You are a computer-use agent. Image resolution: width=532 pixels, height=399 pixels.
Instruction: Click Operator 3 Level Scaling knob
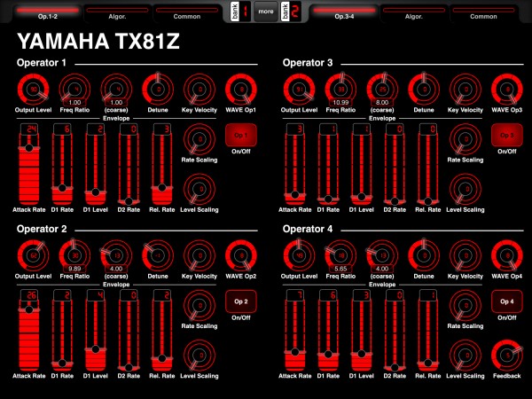(x=465, y=189)
